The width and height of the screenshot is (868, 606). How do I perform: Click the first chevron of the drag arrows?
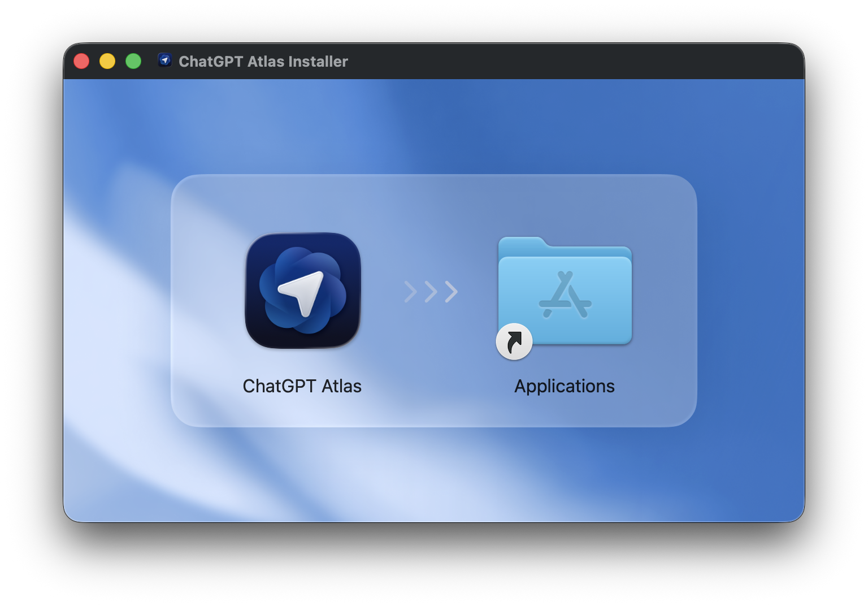[x=411, y=292]
